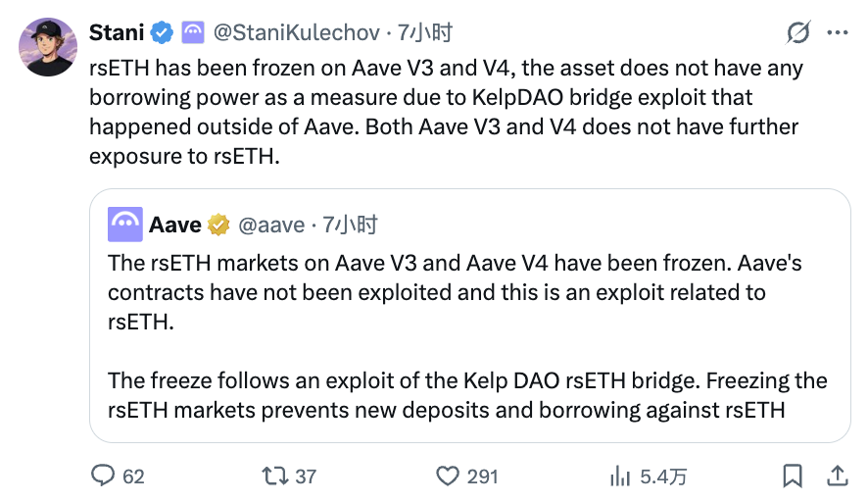Bookmark Stani's tweet
Viewport: 868px width, 502px height.
click(792, 476)
